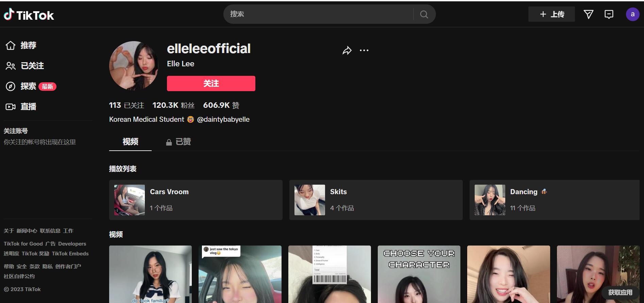Screen dimensions: 644x303
Task: Open the Dancing playlist
Action: [554, 200]
